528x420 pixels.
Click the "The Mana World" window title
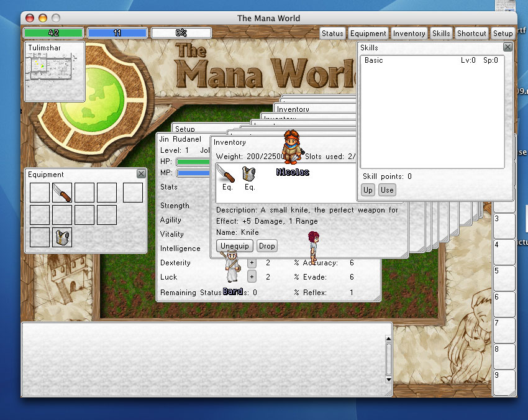[268, 18]
